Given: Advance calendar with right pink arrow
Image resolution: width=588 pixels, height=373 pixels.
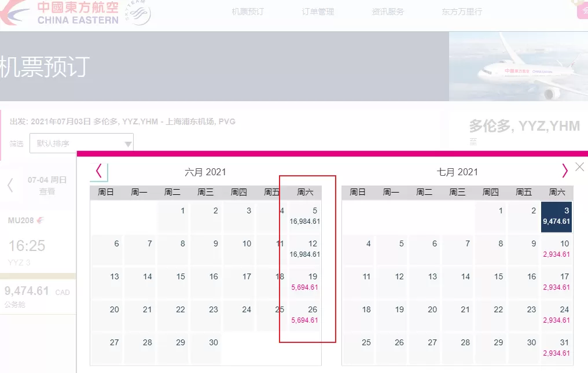Looking at the screenshot, I should (x=564, y=171).
